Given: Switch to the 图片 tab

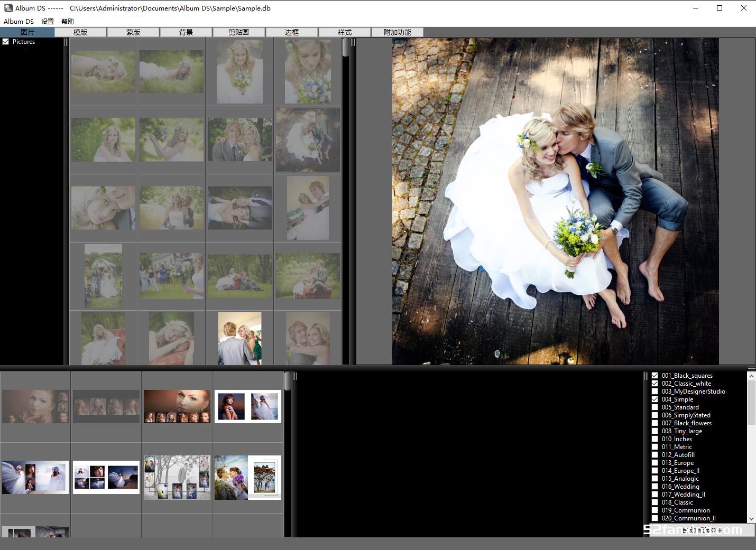Looking at the screenshot, I should [27, 32].
